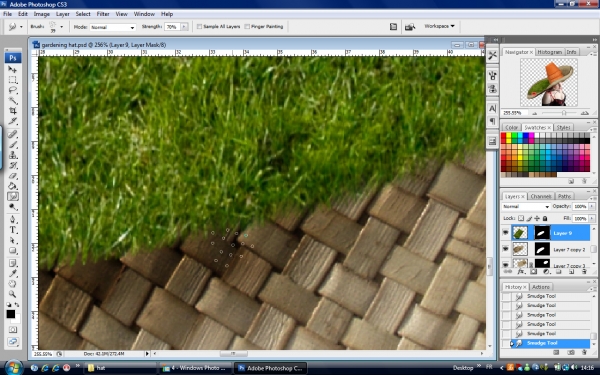Open the Mode dropdown set to Normal
The height and width of the screenshot is (375, 600).
point(112,27)
